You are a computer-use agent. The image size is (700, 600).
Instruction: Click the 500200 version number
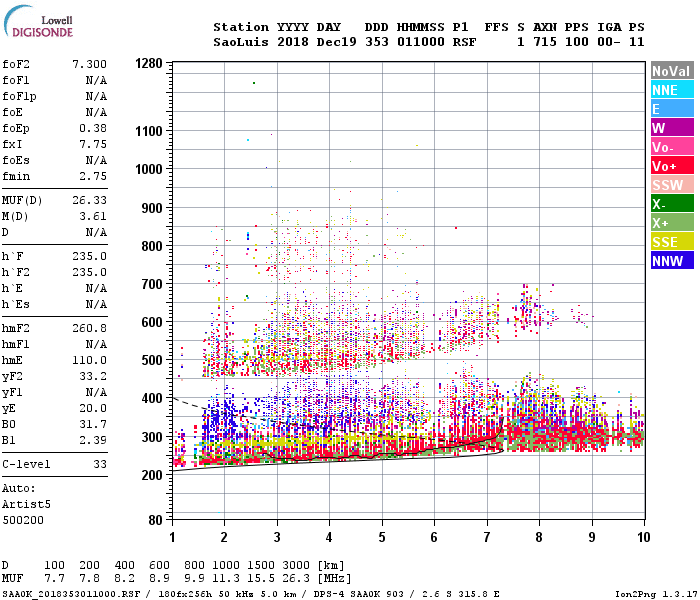(x=23, y=520)
